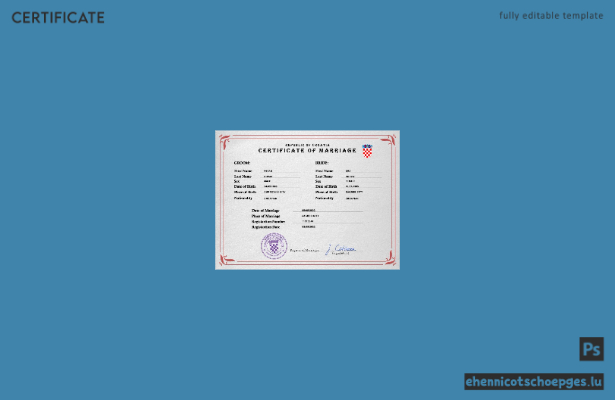615x400 pixels.
Task: Click the Photoshop Ps icon
Action: coord(591,349)
